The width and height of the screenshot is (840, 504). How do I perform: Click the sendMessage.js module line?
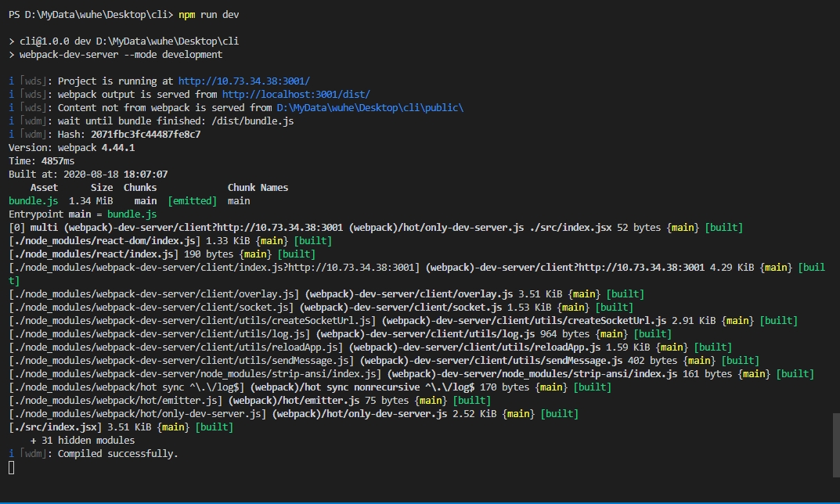pyautogui.click(x=384, y=361)
